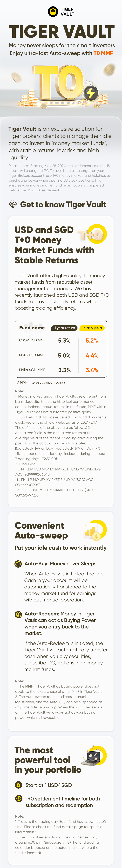Click the large golden T0 hero graphic
The height and width of the screenshot is (868, 122).
pyautogui.click(x=64, y=86)
